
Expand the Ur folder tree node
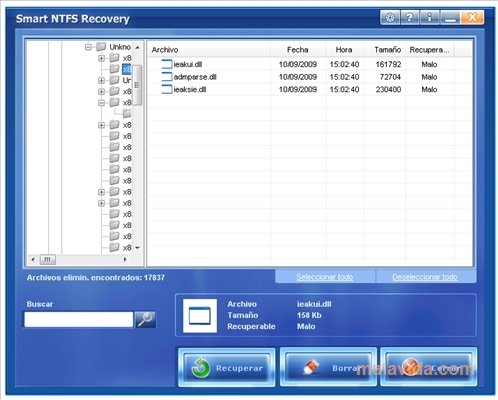(101, 80)
